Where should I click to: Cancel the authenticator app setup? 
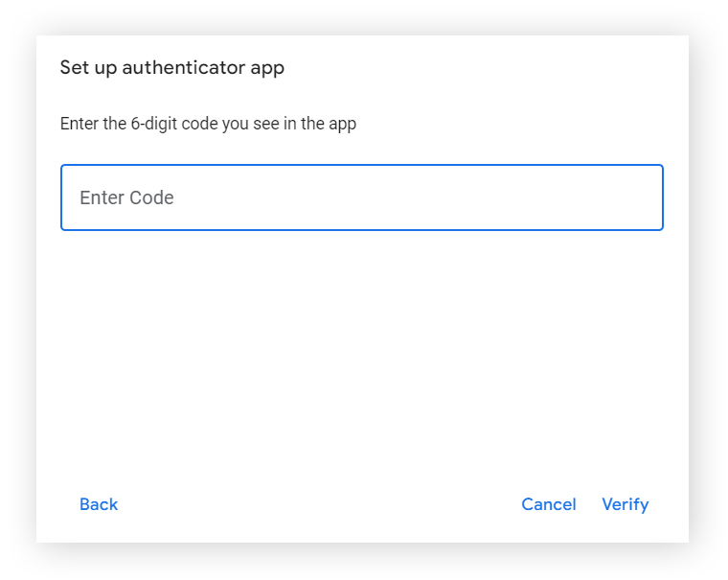click(x=549, y=504)
